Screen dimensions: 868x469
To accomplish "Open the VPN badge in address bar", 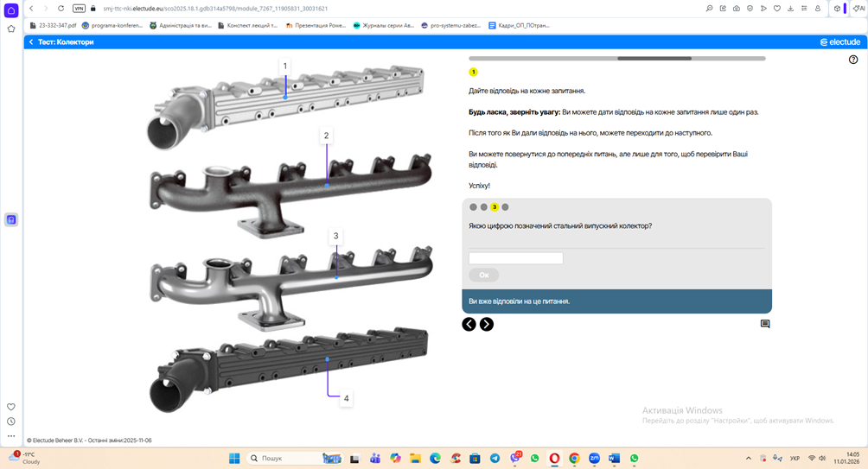I will (79, 9).
